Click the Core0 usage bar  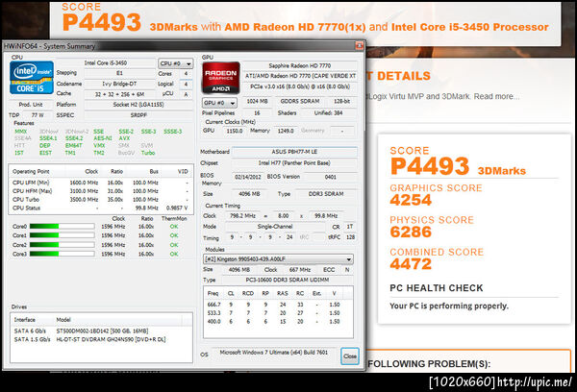[62, 226]
